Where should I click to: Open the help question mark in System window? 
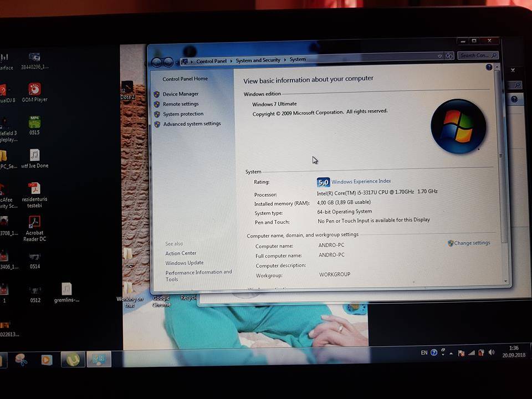click(x=489, y=67)
